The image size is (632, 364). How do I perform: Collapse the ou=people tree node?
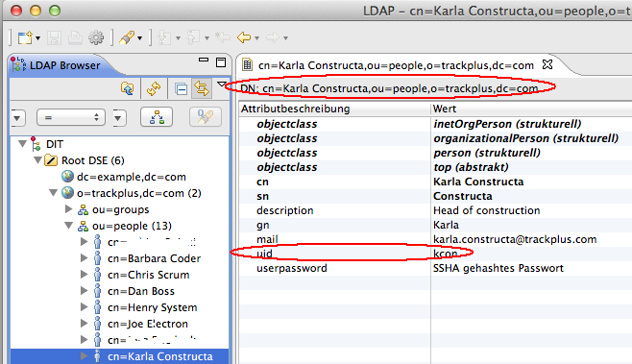coord(68,226)
